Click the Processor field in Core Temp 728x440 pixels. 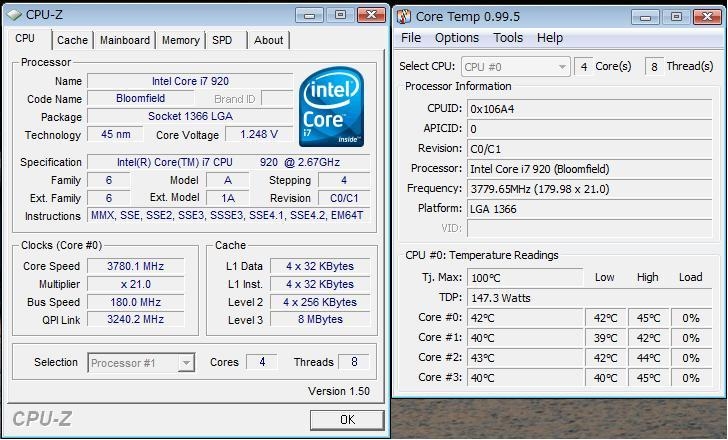(x=590, y=169)
